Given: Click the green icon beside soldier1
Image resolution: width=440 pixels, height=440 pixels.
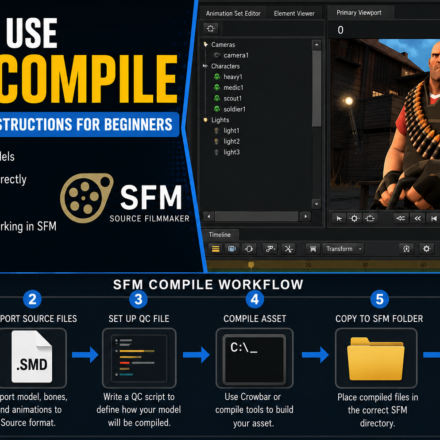Looking at the screenshot, I should tap(217, 109).
